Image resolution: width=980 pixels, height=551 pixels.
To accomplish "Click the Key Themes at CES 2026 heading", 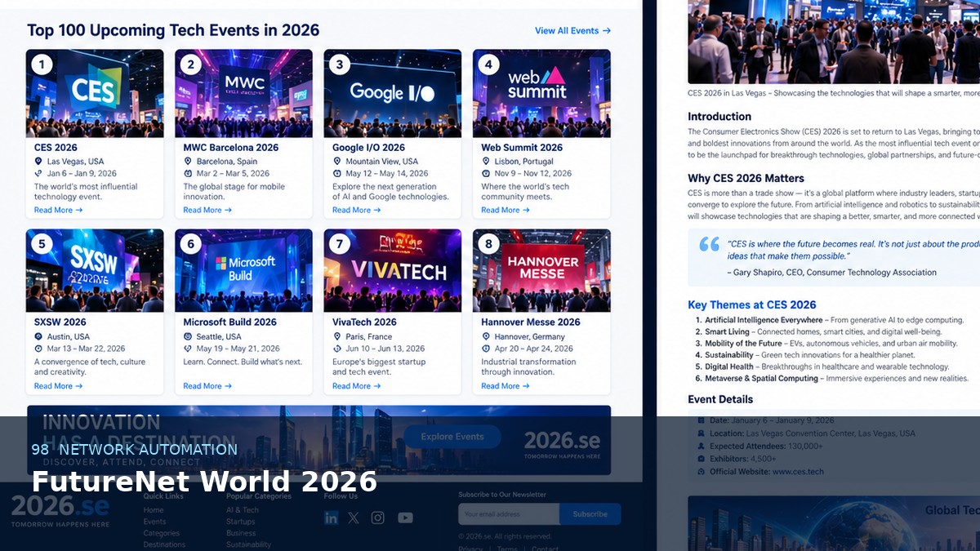I will pos(751,304).
